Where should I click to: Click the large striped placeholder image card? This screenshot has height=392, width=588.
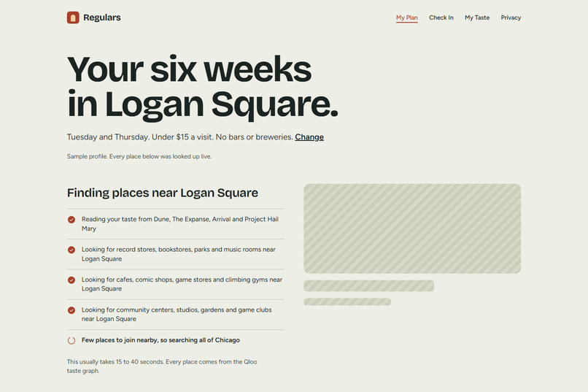coord(412,228)
